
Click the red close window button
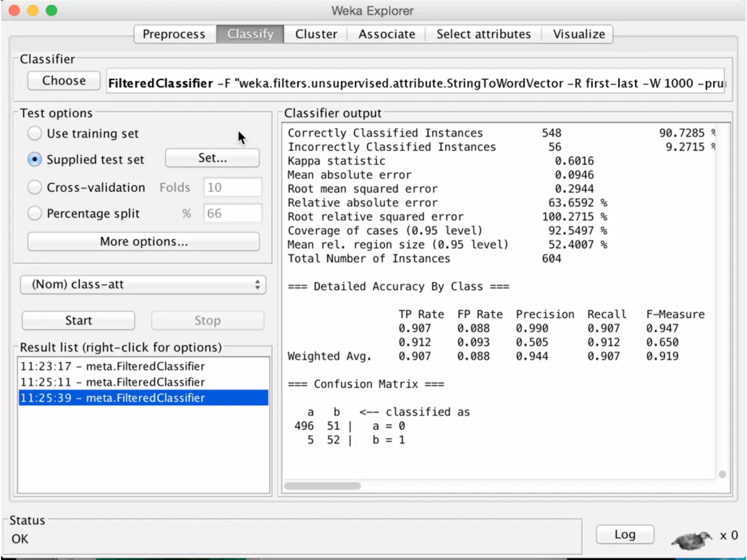(14, 11)
